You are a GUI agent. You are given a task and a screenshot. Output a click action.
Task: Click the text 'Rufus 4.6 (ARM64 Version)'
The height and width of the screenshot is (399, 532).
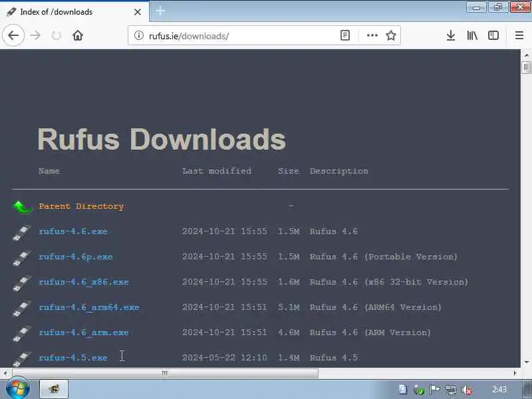tap(376, 307)
